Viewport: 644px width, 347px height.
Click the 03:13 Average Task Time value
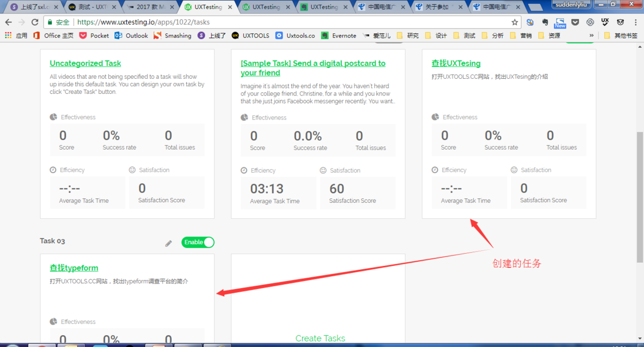267,189
